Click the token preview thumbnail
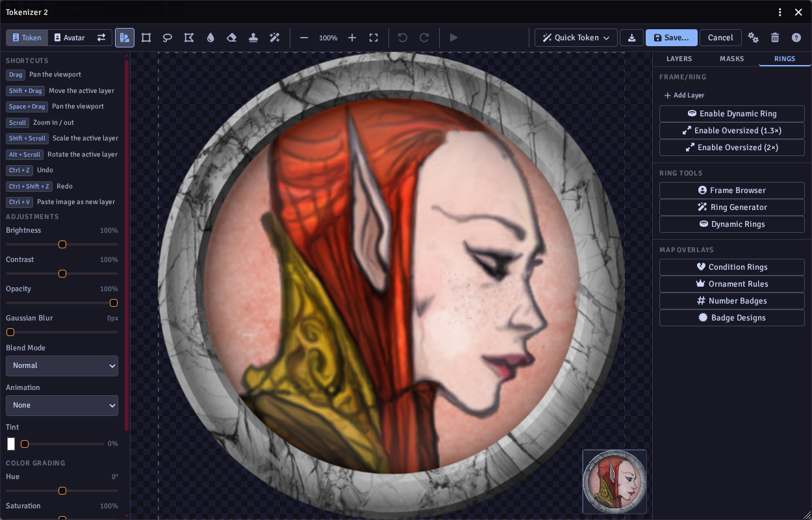Screen dimensions: 812x520 tap(615, 482)
